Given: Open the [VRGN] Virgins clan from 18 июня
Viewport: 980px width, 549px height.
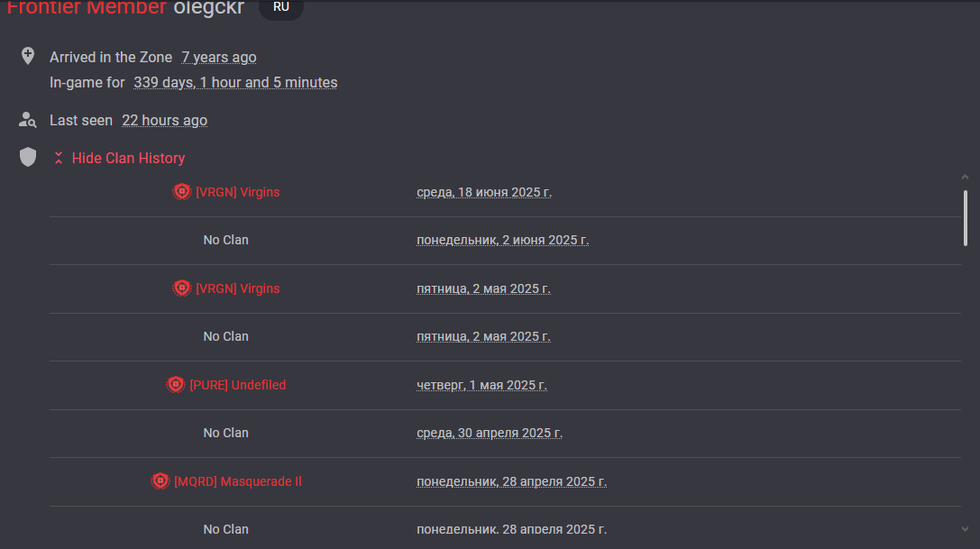Looking at the screenshot, I should (x=237, y=192).
